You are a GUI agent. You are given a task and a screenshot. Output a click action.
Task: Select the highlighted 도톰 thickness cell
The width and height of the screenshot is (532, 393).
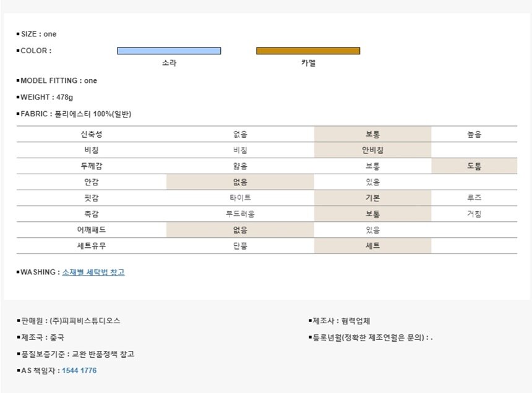pyautogui.click(x=474, y=166)
